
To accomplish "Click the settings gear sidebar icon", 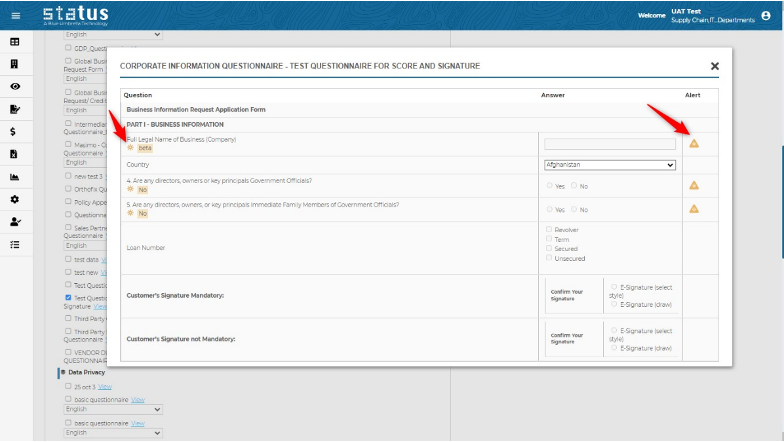I will tap(14, 199).
